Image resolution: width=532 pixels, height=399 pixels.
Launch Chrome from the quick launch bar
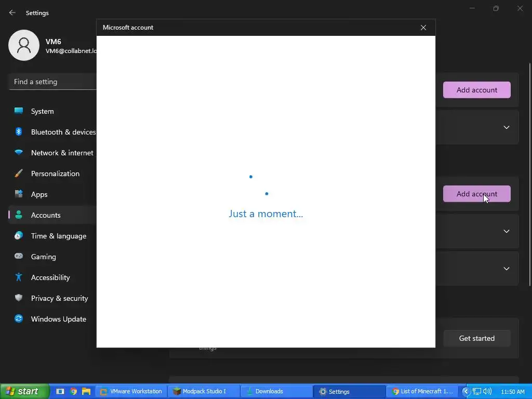(73, 391)
